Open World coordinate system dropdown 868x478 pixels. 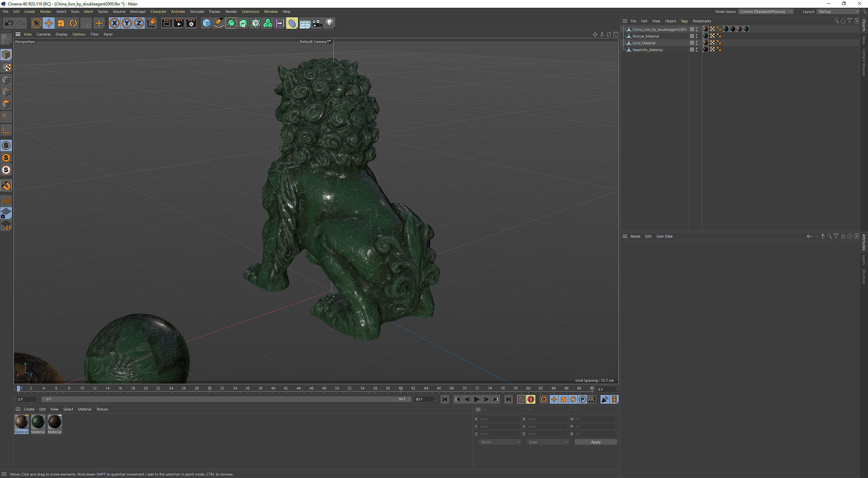coord(499,442)
